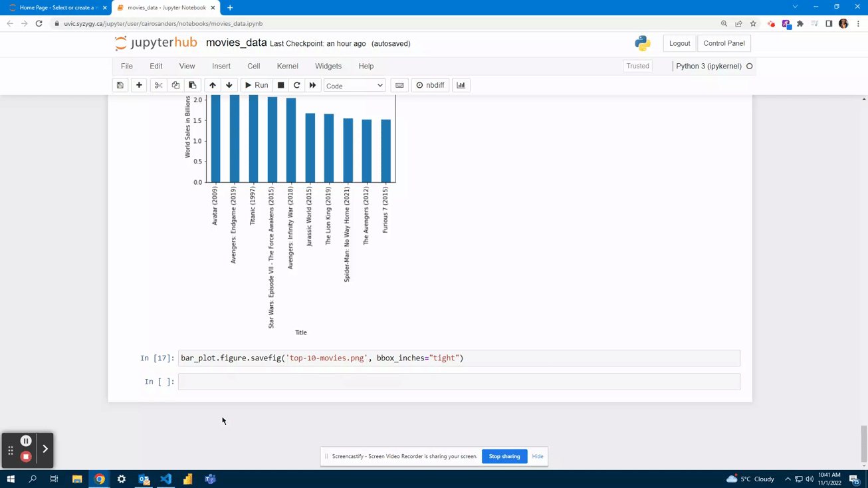Open the Control Panel
The height and width of the screenshot is (488, 868).
tap(724, 43)
